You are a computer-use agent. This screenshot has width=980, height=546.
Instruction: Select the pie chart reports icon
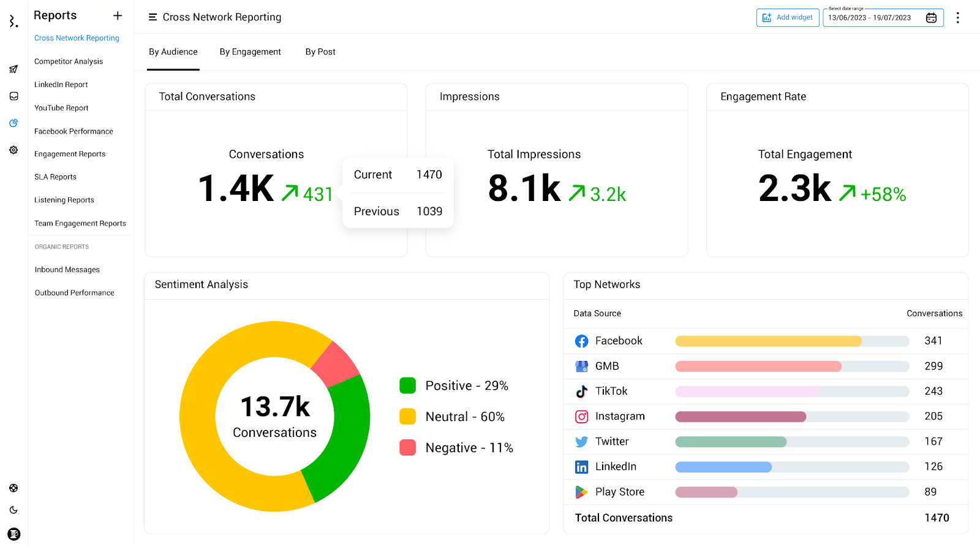tap(13, 123)
